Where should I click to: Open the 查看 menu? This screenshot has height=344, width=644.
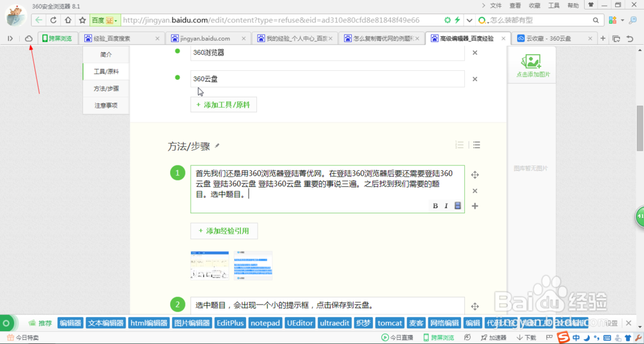(515, 5)
